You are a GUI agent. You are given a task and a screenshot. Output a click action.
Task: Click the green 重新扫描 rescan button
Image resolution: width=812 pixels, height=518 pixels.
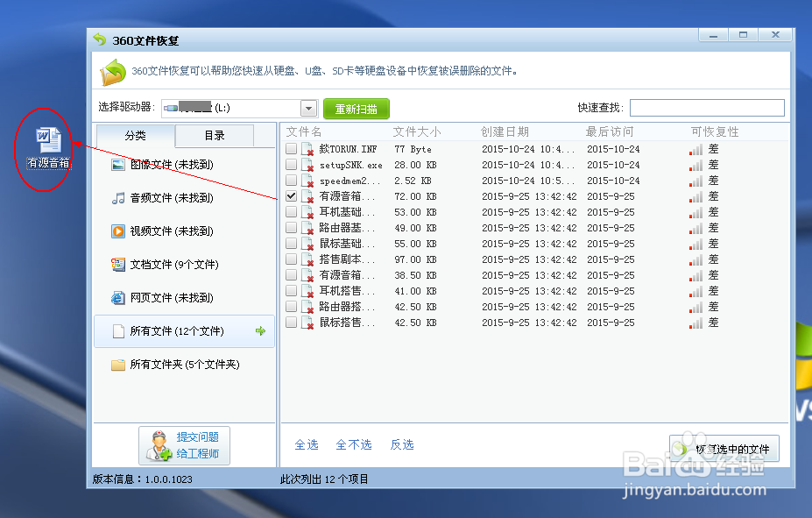(x=357, y=109)
